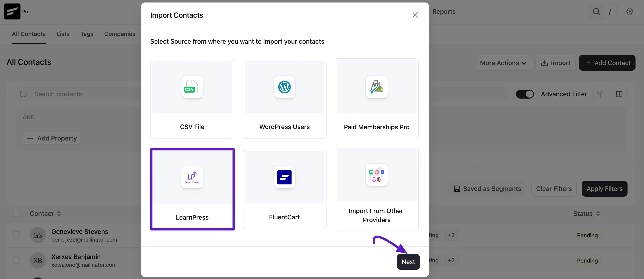Click pemujeze@mailinator.com email text
Image resolution: width=644 pixels, height=279 pixels.
84,240
